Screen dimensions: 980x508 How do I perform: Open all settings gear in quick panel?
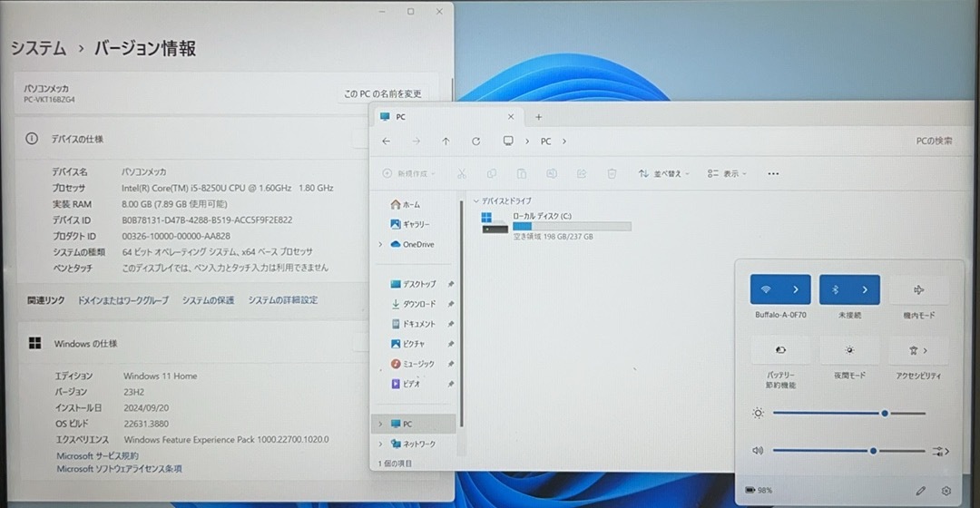point(946,491)
